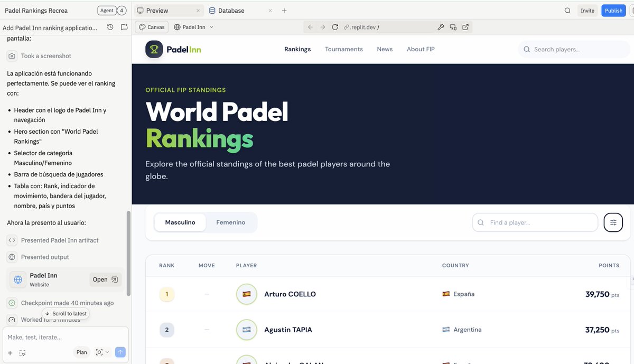Viewport: 634px width, 364px height.
Task: Start a new chat icon
Action: [x=124, y=27]
